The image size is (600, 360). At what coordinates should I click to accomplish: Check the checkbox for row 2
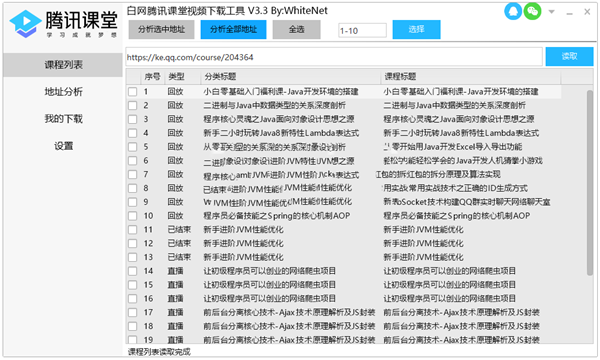132,106
